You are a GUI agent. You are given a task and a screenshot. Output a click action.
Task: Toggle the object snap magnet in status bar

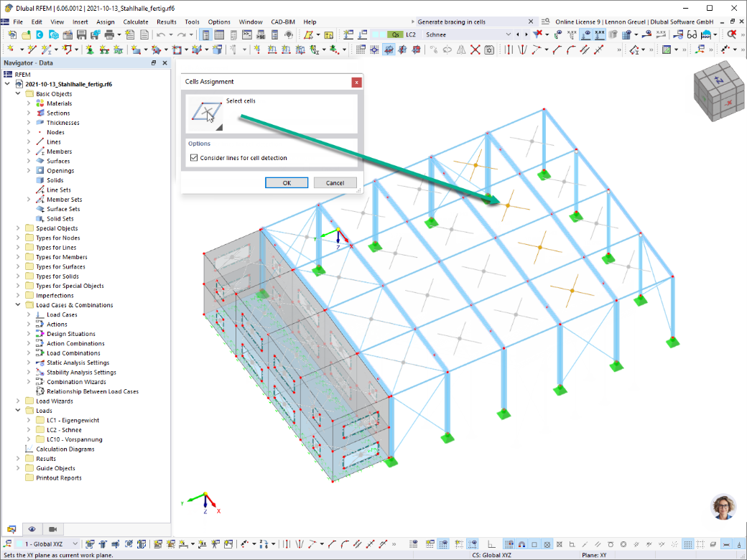[521, 543]
